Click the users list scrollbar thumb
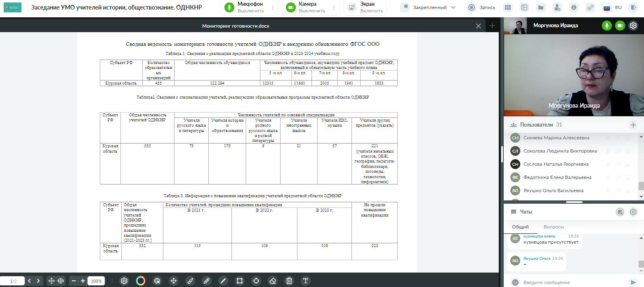This screenshot has height=287, width=644. click(641, 186)
